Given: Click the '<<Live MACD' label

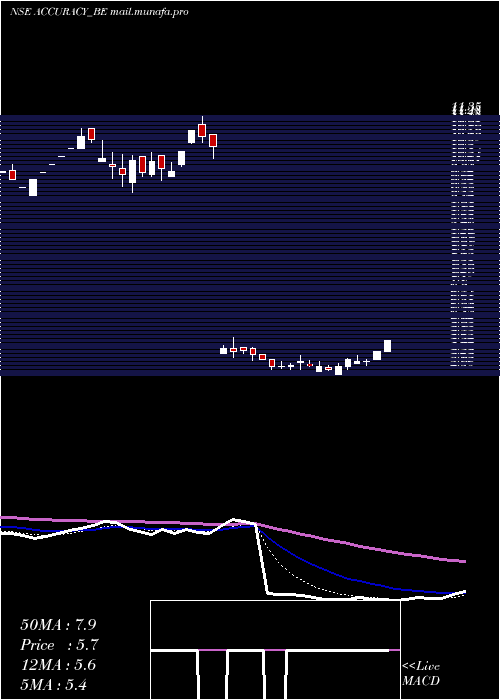Looking at the screenshot, I should click(421, 674).
